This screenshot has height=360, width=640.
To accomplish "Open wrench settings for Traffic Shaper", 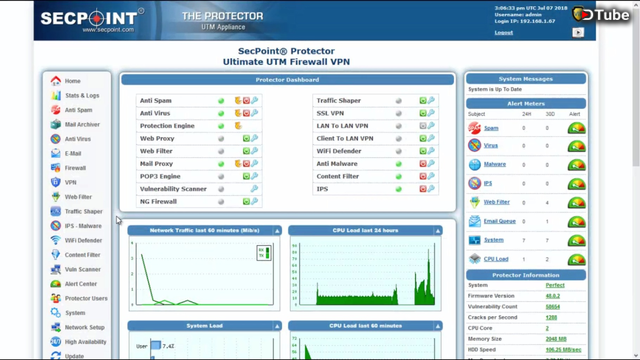I will click(431, 100).
